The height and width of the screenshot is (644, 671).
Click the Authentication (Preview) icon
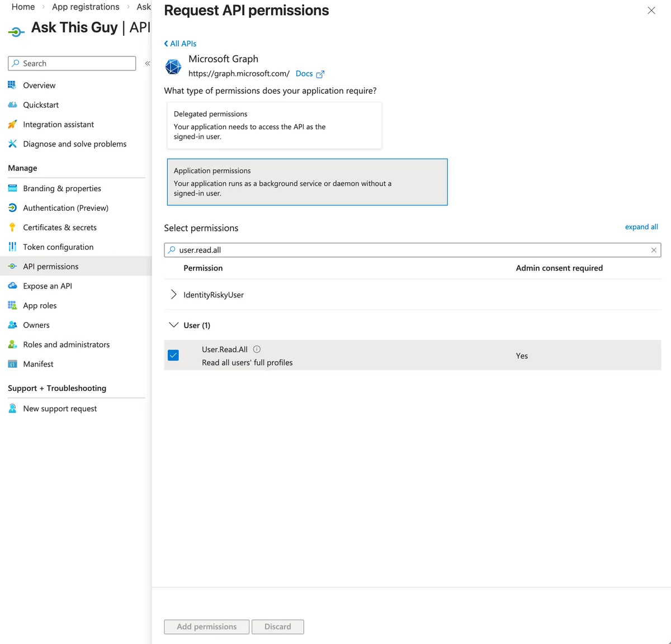pyautogui.click(x=12, y=207)
